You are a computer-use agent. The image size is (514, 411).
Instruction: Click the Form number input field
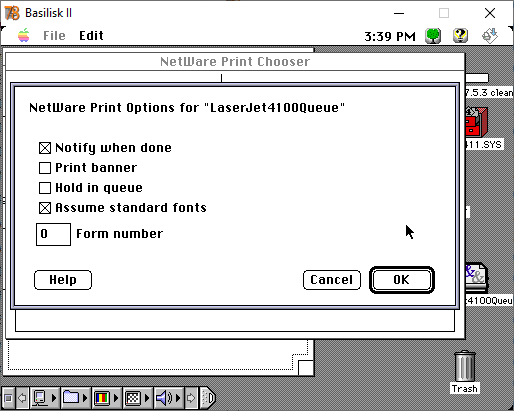53,234
